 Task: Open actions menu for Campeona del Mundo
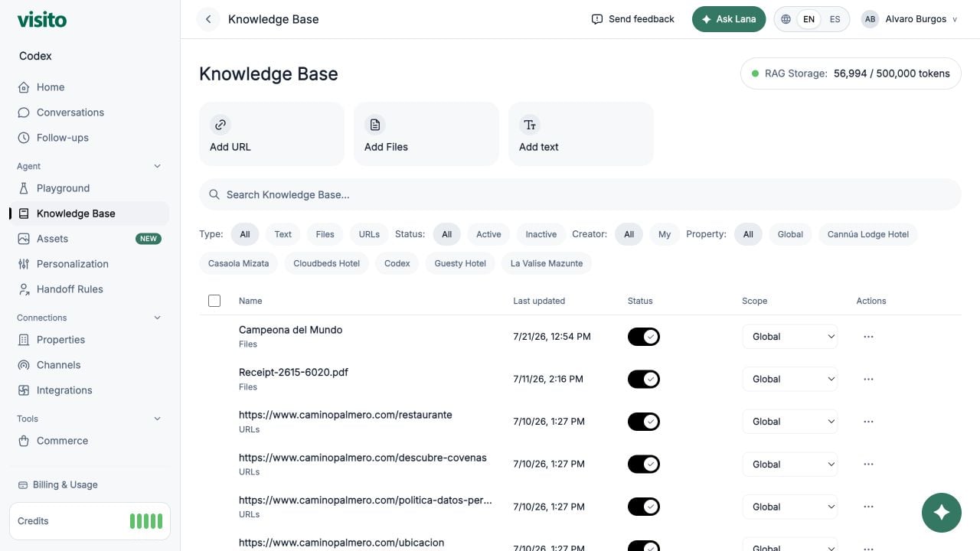pos(868,337)
